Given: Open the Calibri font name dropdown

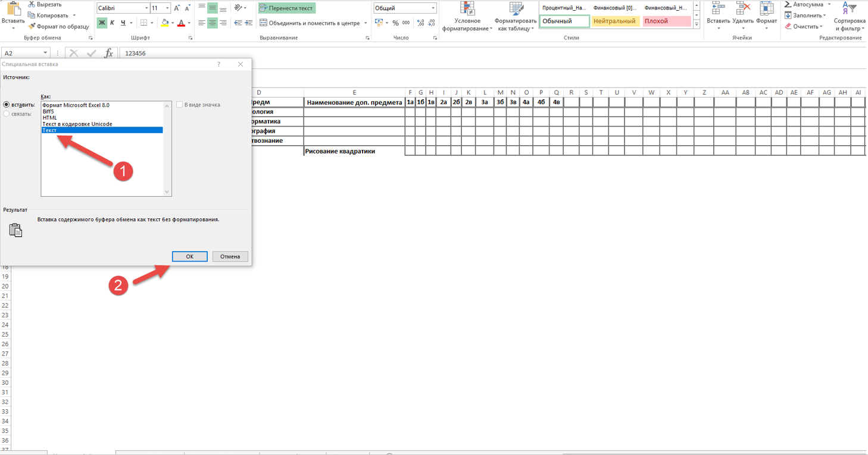Looking at the screenshot, I should (x=146, y=8).
